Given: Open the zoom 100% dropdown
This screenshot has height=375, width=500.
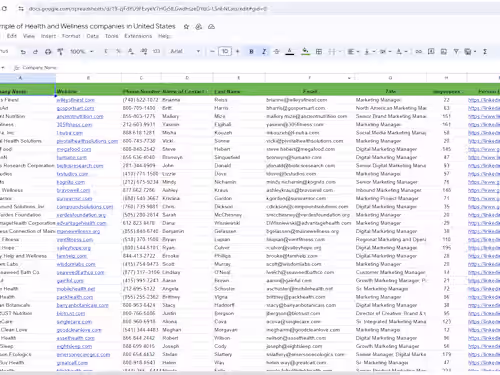Looking at the screenshot, I should pyautogui.click(x=82, y=51).
